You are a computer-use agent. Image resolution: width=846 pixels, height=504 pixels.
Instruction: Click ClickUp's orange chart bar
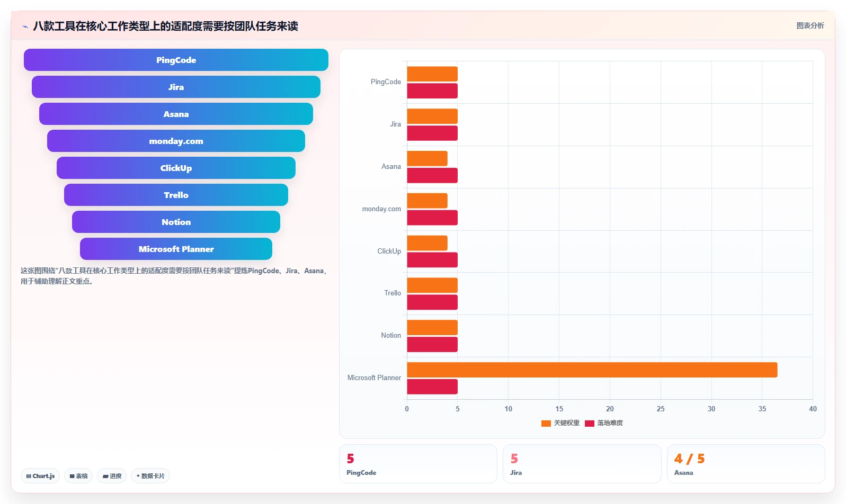427,243
